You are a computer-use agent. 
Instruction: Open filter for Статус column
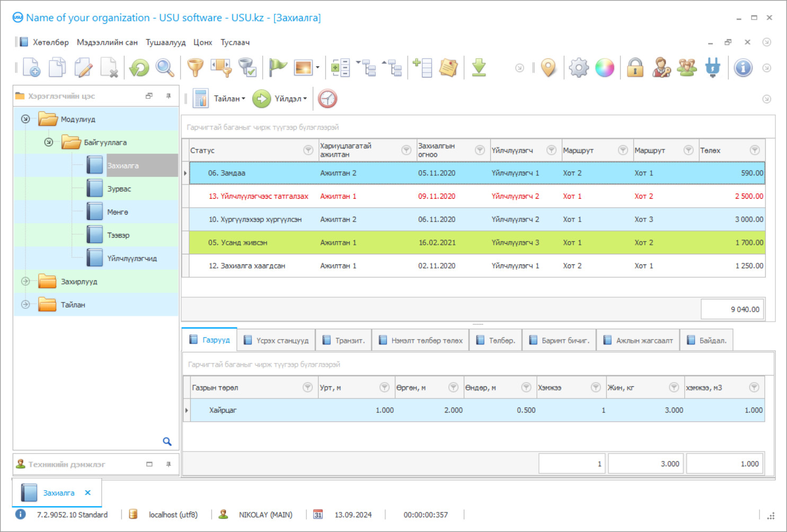[x=308, y=150]
